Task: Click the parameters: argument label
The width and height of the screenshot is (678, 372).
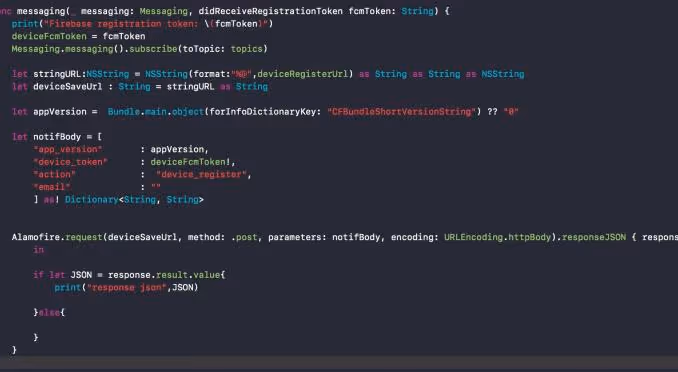Action: (x=297, y=237)
